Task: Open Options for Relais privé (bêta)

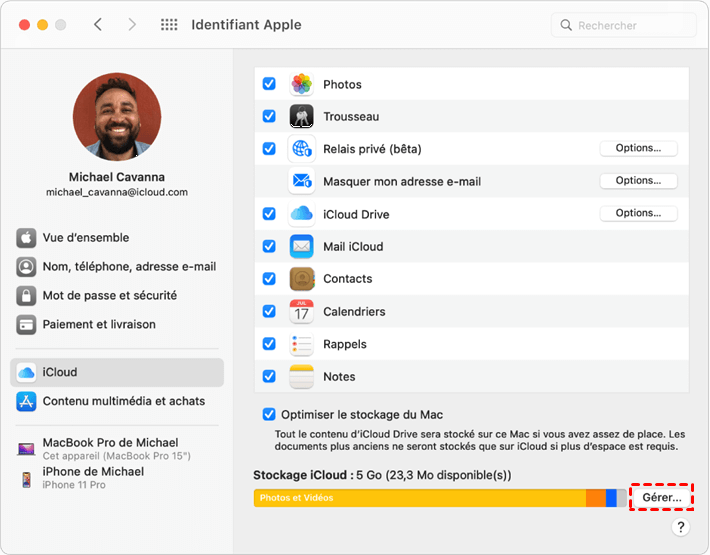Action: [638, 148]
